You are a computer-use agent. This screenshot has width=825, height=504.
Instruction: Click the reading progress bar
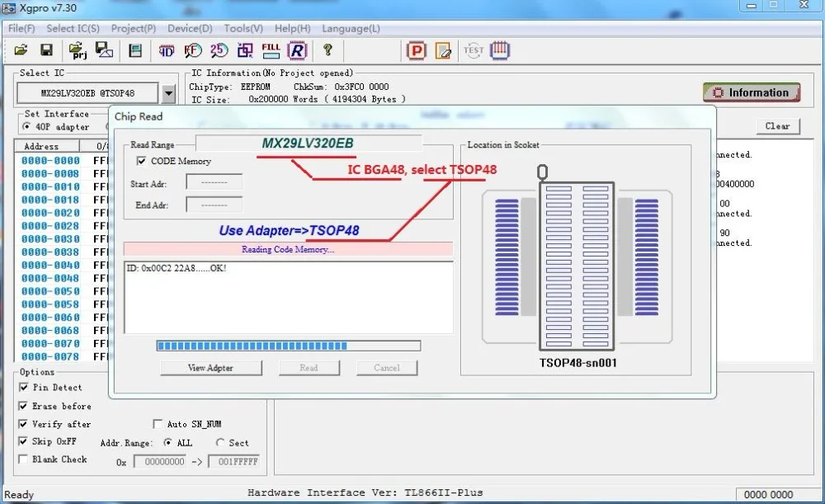point(288,346)
